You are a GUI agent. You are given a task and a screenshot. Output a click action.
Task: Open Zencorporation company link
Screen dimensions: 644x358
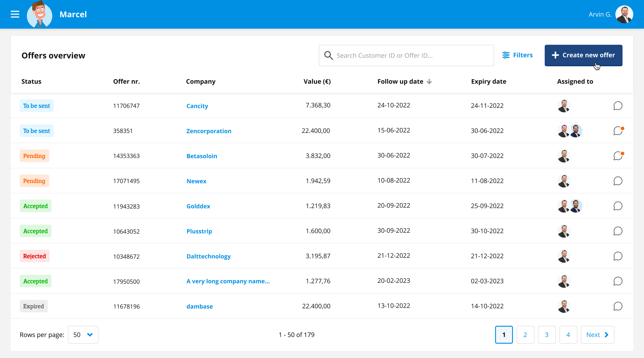point(209,131)
